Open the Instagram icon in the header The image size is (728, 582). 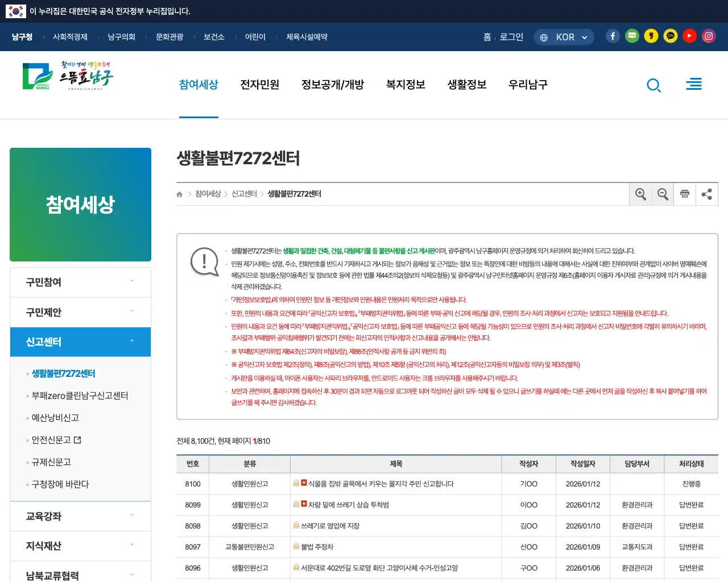pos(709,35)
